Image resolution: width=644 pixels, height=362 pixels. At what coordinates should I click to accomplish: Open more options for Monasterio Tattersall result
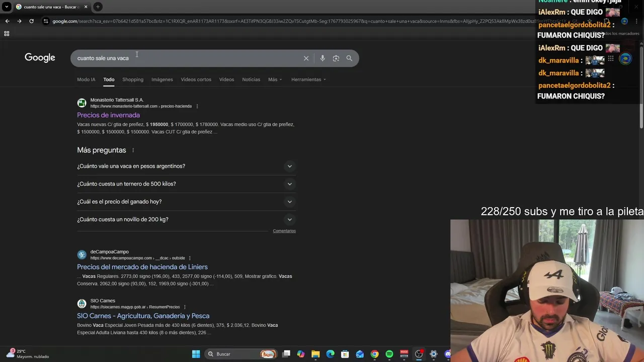197,106
